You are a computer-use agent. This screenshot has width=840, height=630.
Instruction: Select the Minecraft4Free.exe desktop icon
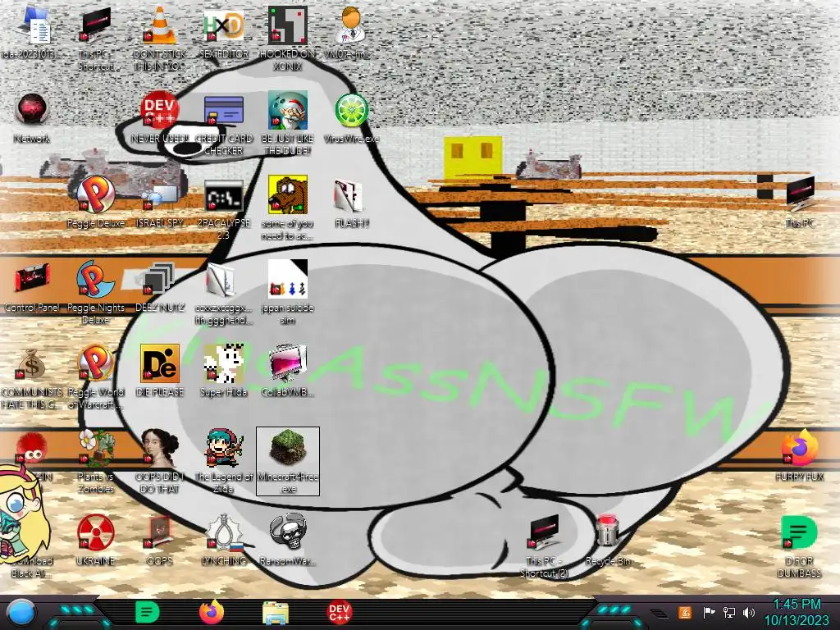click(x=288, y=461)
